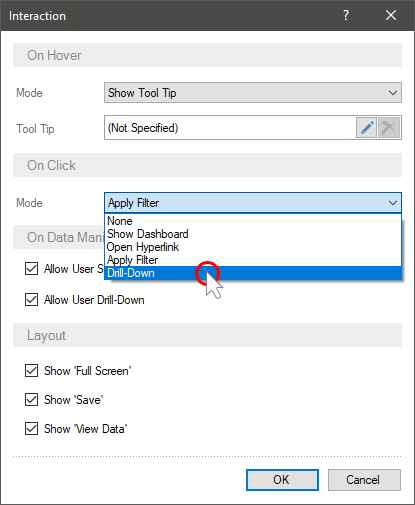The image size is (415, 505).
Task: Close the Interaction dialog
Action: point(391,15)
